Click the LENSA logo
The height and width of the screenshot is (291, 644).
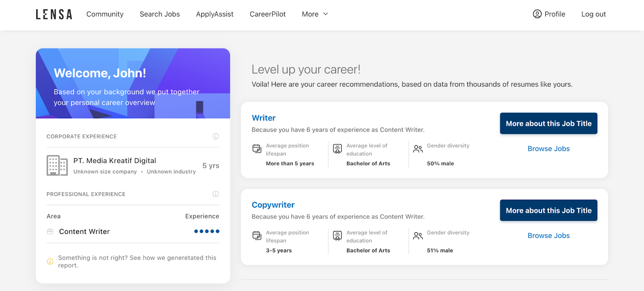tap(54, 14)
